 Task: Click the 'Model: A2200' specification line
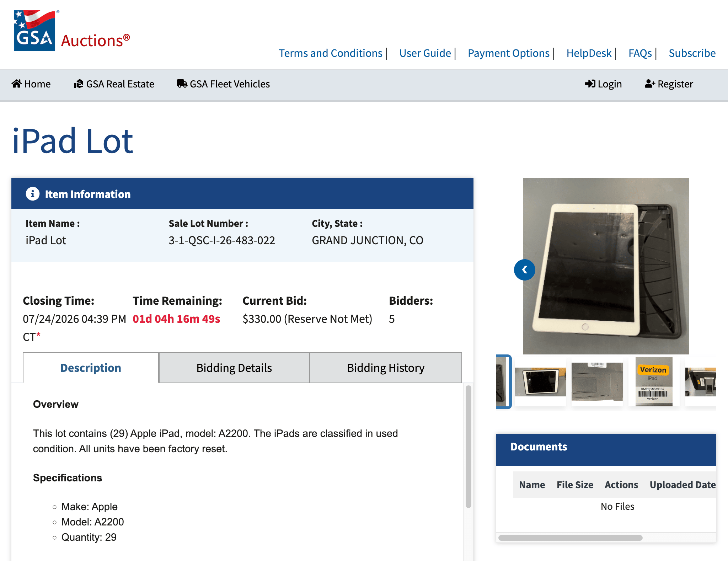92,522
